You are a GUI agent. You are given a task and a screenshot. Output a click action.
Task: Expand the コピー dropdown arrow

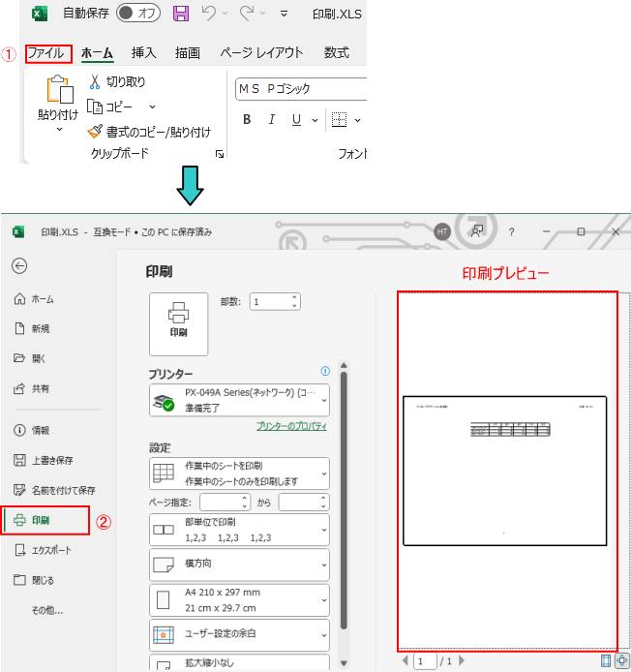click(152, 107)
